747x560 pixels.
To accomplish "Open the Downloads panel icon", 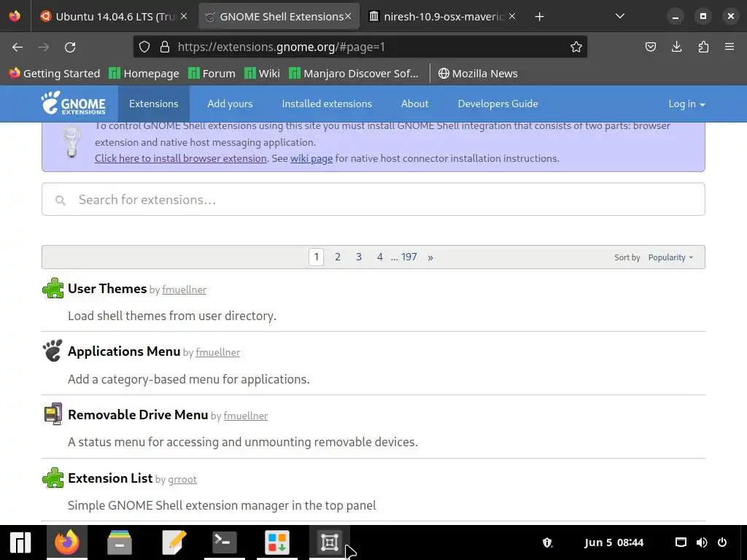I will (x=676, y=47).
